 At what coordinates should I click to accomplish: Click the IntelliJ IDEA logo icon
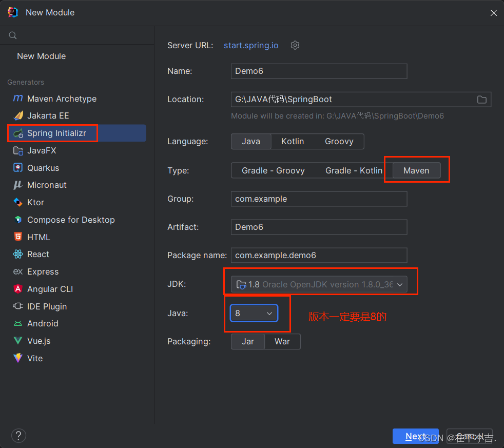coord(13,12)
